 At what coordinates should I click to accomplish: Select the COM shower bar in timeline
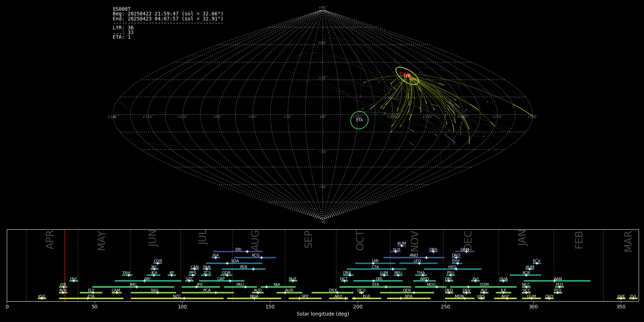point(483,287)
